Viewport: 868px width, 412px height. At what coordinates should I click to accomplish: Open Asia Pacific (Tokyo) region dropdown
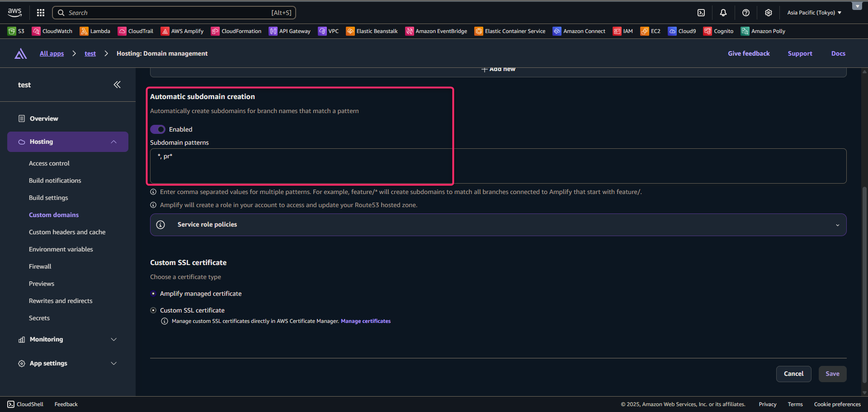point(814,13)
